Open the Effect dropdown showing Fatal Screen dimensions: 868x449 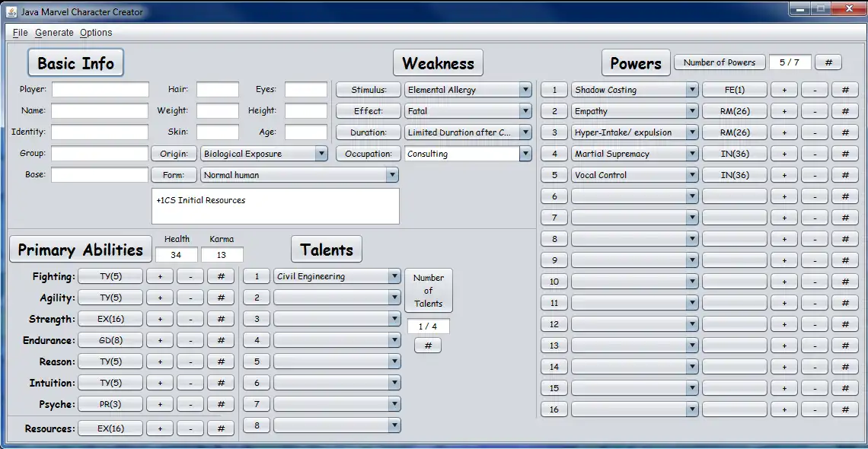point(468,110)
